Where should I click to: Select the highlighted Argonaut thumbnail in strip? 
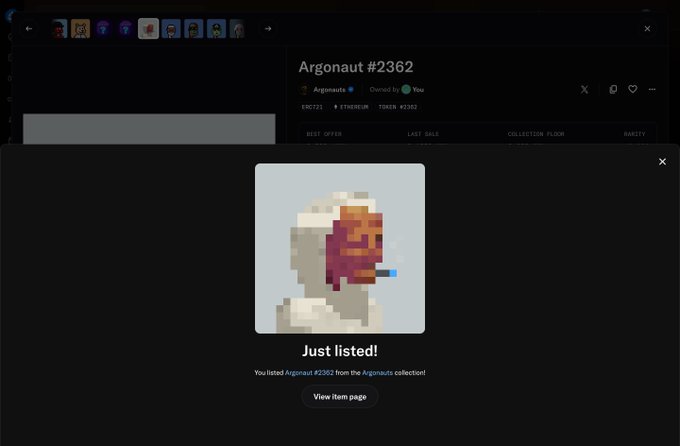pyautogui.click(x=148, y=29)
